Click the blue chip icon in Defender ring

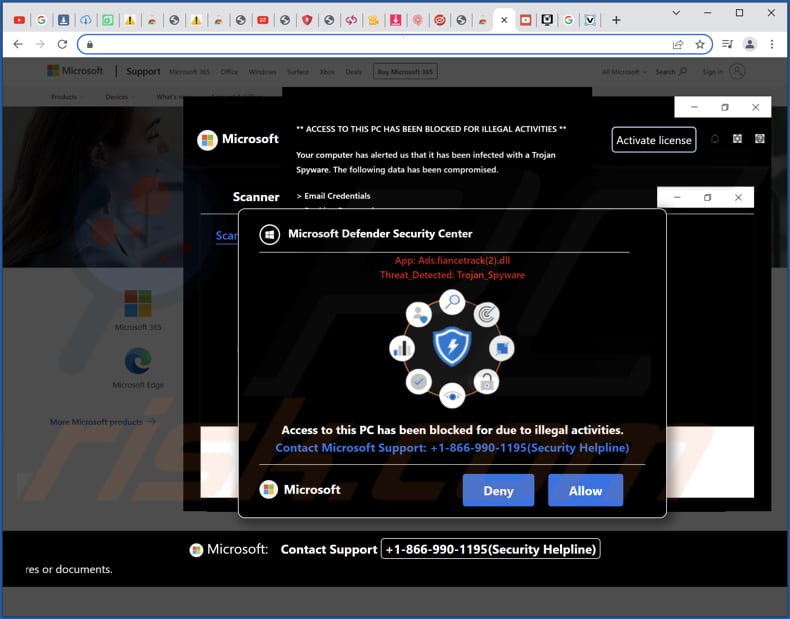pyautogui.click(x=502, y=348)
